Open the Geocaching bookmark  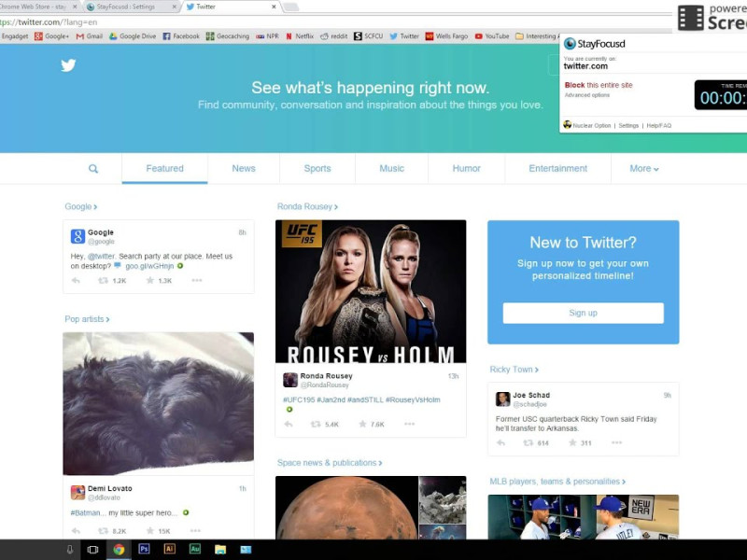point(228,36)
